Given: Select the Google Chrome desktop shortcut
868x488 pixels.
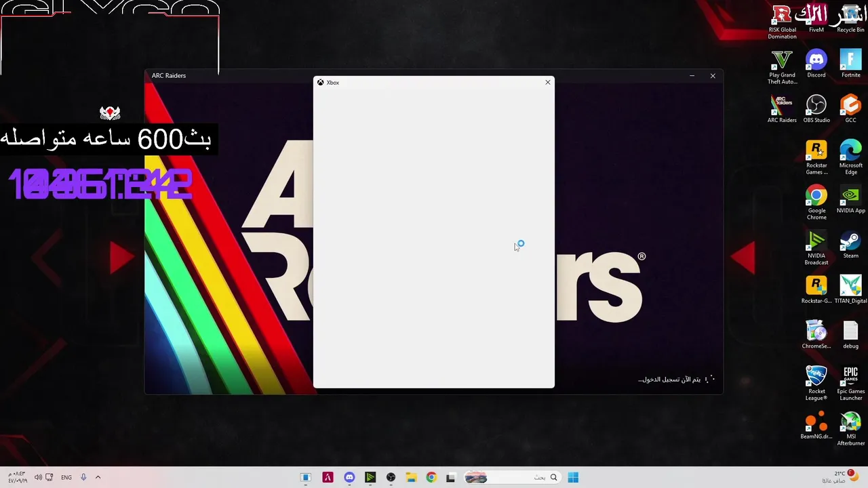Looking at the screenshot, I should [x=816, y=203].
